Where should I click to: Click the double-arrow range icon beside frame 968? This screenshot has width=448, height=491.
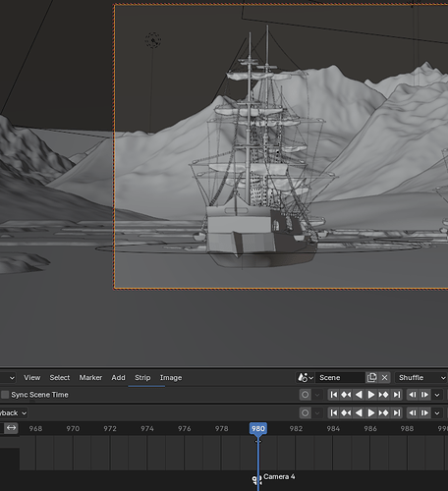point(11,428)
